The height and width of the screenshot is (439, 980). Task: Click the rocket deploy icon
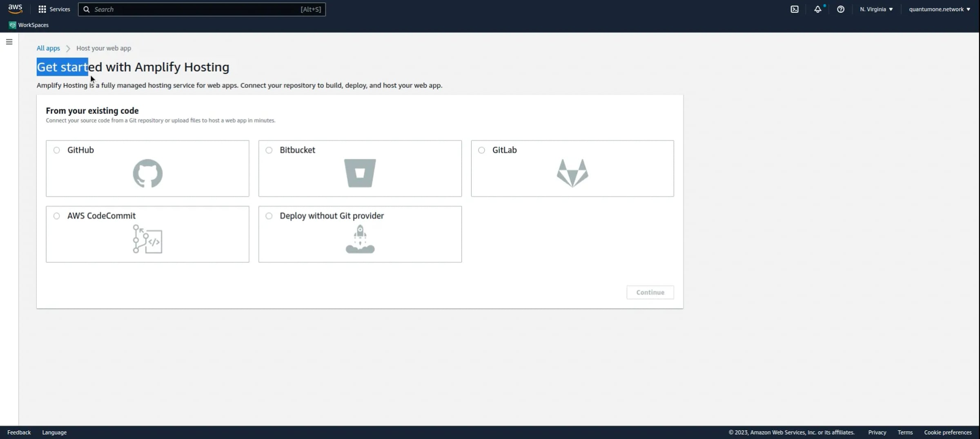[x=360, y=239]
